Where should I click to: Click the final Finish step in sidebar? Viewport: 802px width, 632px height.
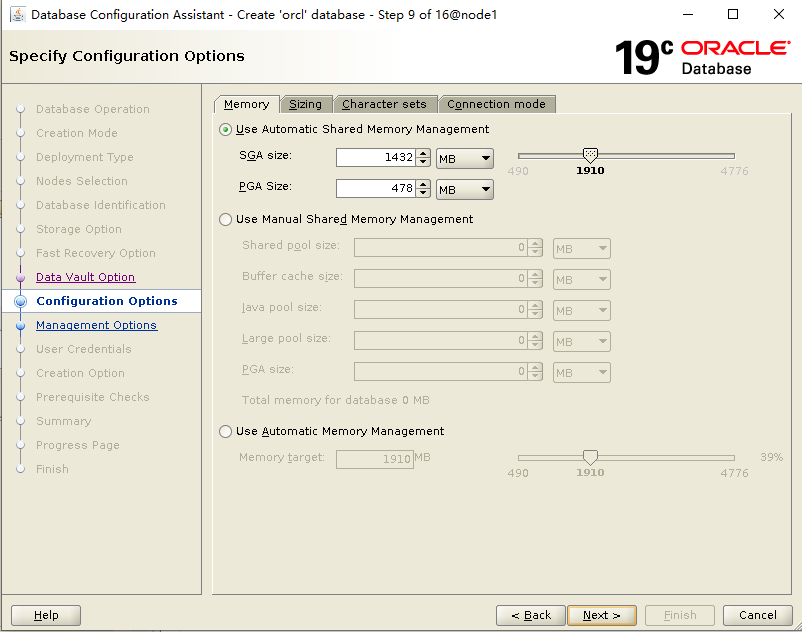pos(52,469)
